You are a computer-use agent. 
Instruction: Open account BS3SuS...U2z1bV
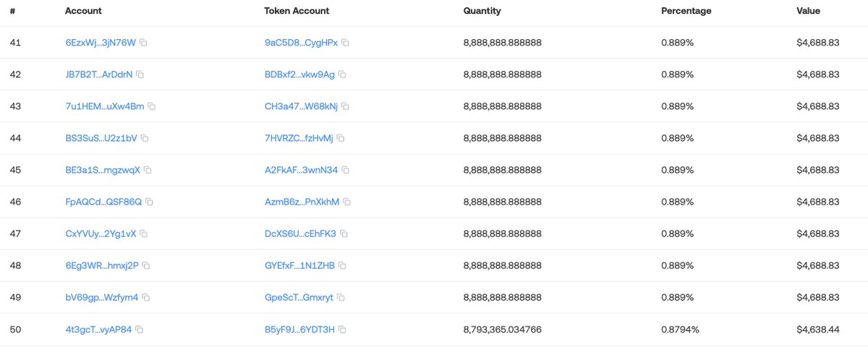(x=101, y=138)
